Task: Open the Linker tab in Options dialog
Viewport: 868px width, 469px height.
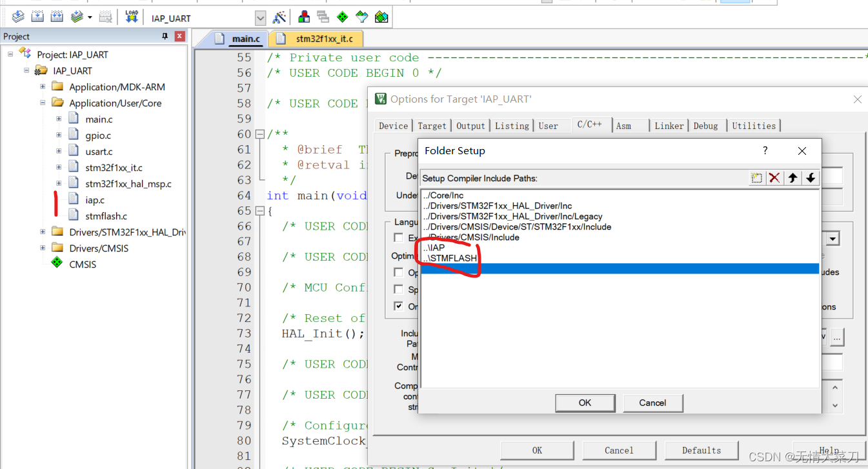Action: pyautogui.click(x=669, y=126)
